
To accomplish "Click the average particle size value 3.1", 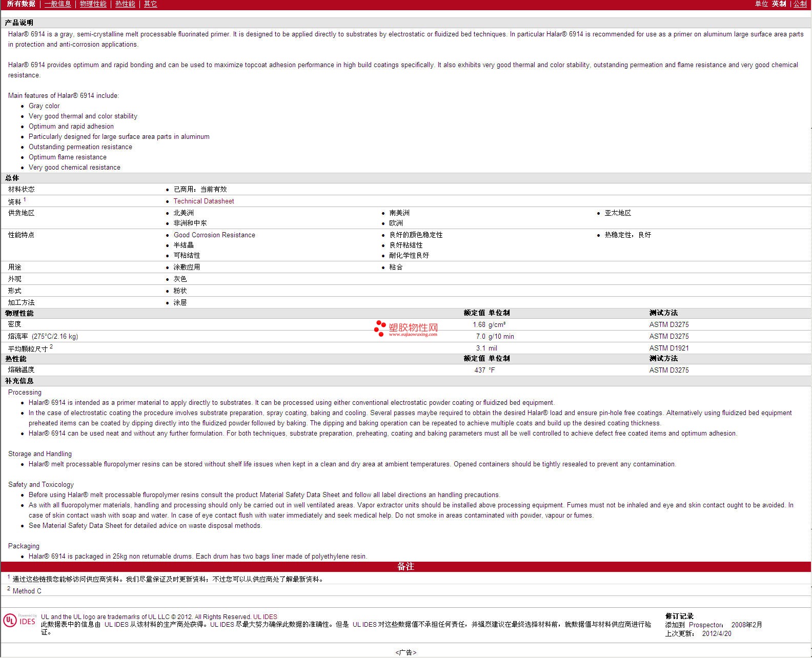I will point(481,348).
